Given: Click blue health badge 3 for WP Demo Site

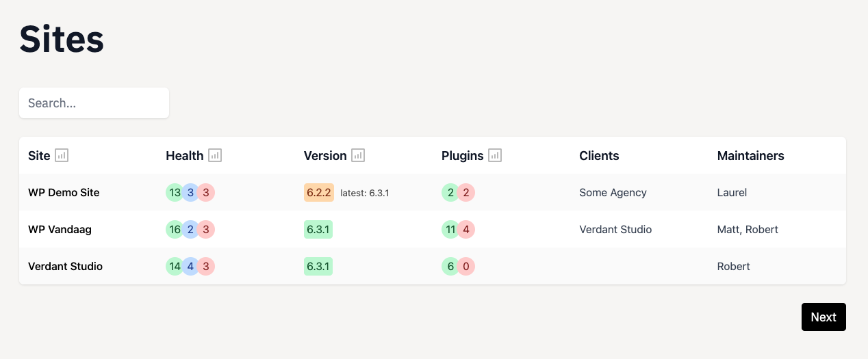Looking at the screenshot, I should pos(190,193).
